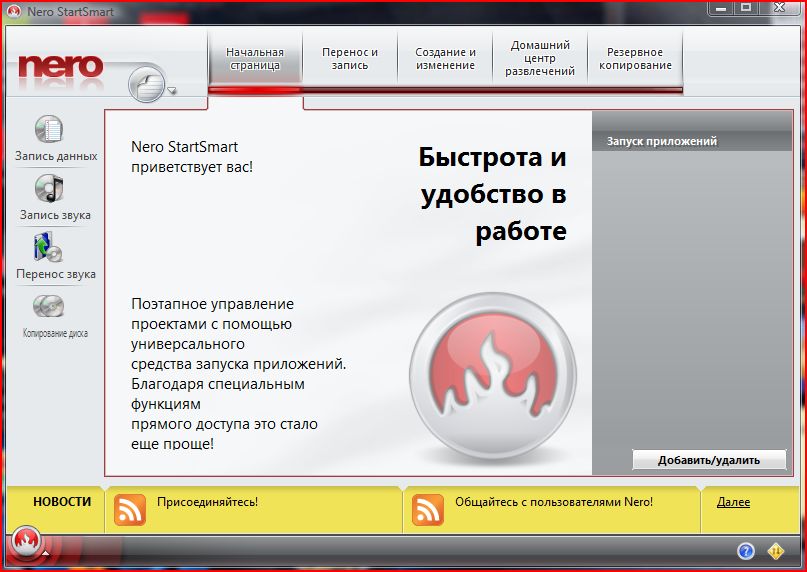Viewport: 807px width, 572px height.
Task: Click the Добавить/удалить button
Action: point(709,460)
